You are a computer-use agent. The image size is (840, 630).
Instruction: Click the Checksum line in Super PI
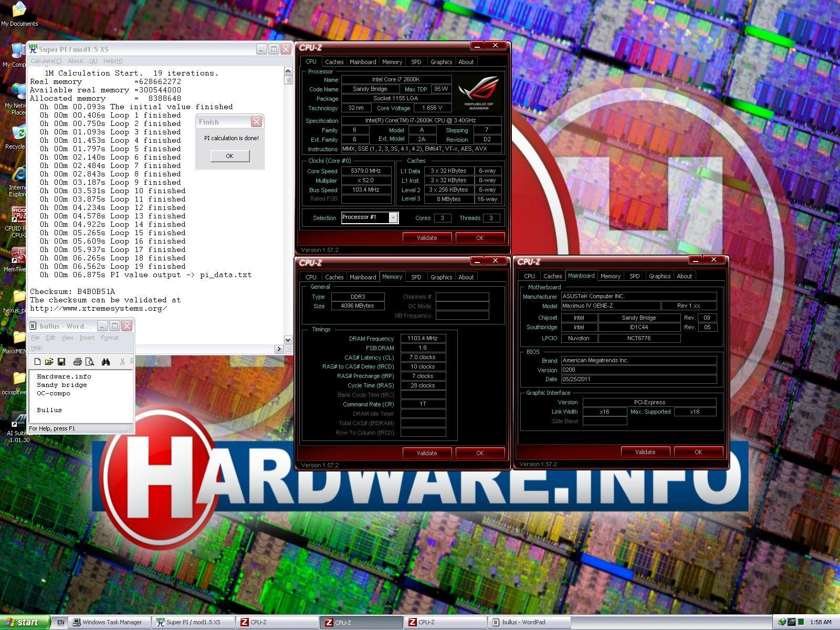coord(72,291)
